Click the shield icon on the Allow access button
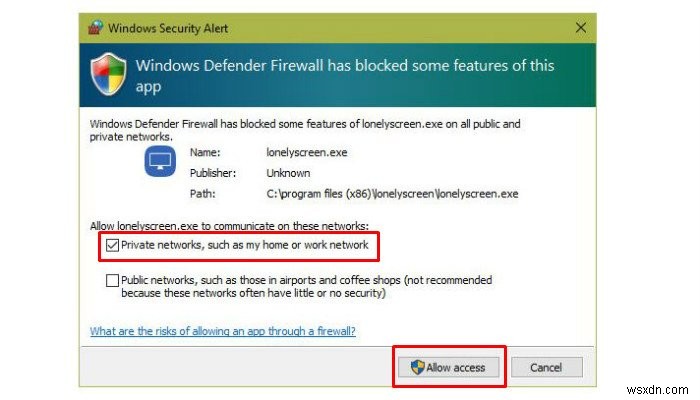The width and height of the screenshot is (700, 400). click(417, 367)
